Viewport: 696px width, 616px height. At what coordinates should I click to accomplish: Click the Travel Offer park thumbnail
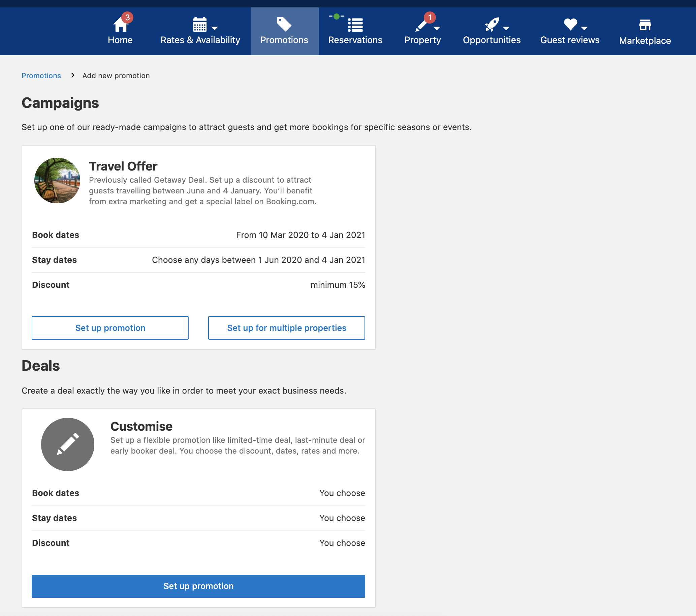pos(57,181)
